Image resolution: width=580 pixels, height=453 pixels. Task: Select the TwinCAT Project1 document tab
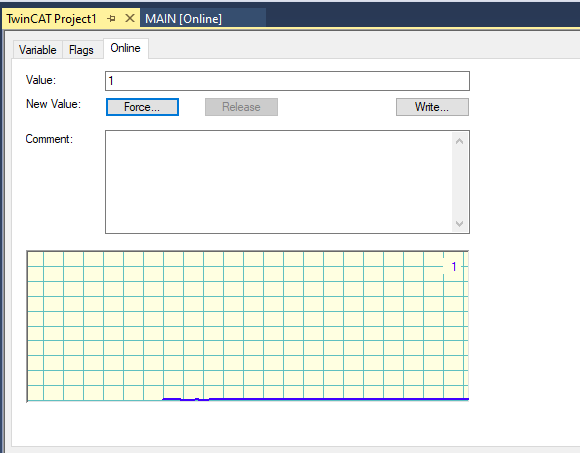click(x=51, y=18)
